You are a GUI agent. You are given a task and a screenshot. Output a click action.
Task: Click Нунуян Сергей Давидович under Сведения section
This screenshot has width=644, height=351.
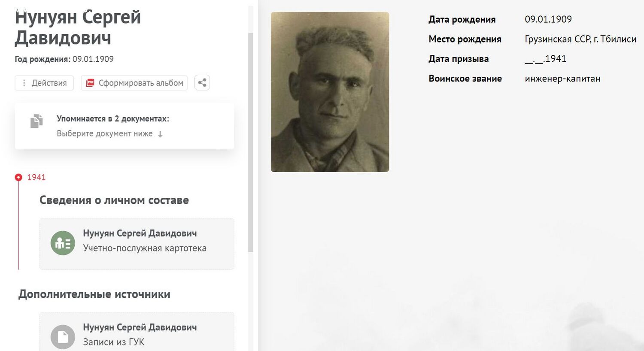pyautogui.click(x=140, y=233)
